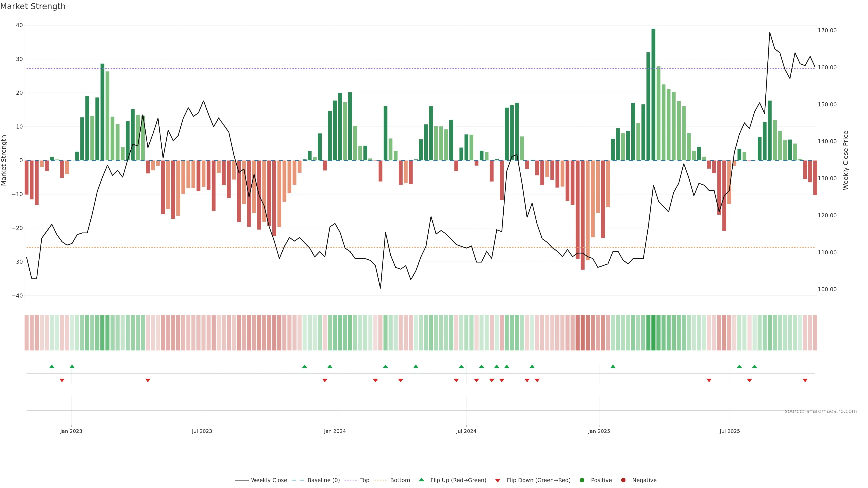This screenshot has height=488, width=868.
Task: Click the Jul 2025 x-axis label
Action: click(x=729, y=431)
